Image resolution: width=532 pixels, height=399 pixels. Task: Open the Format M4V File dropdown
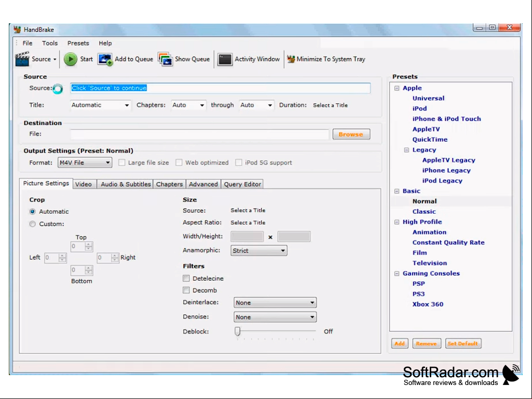click(85, 162)
